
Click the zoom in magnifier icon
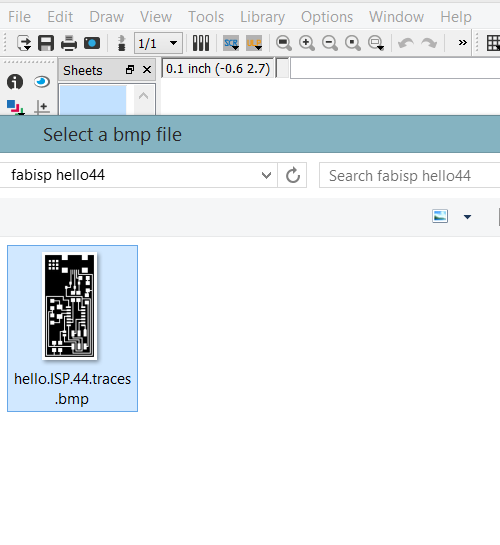pos(306,43)
